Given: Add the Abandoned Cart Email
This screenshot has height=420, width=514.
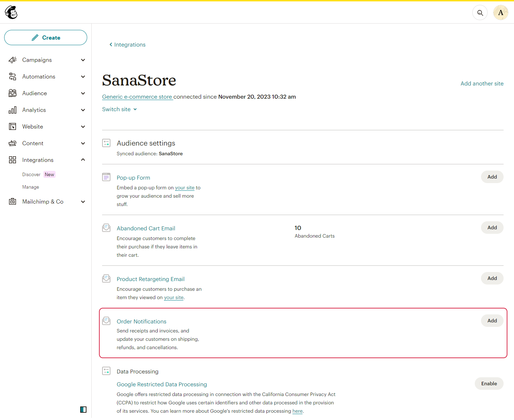Looking at the screenshot, I should [492, 228].
